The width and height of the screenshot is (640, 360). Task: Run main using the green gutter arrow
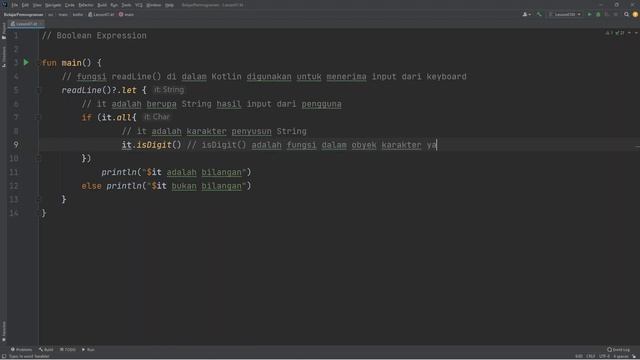[27, 62]
